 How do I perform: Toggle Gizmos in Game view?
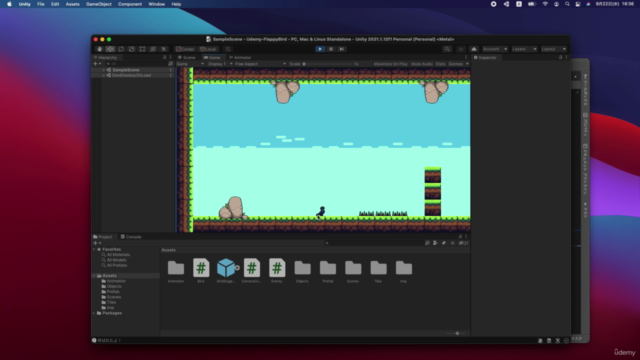[x=456, y=64]
